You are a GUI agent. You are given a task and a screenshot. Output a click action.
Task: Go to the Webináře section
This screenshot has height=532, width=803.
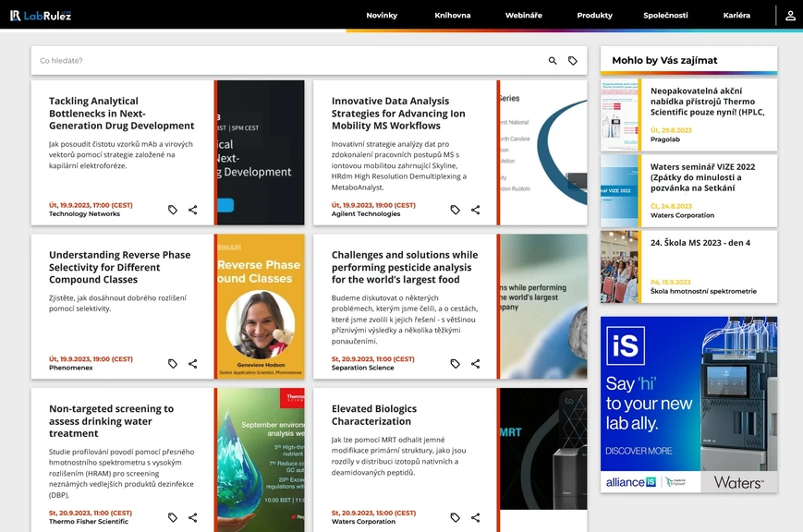pyautogui.click(x=523, y=16)
